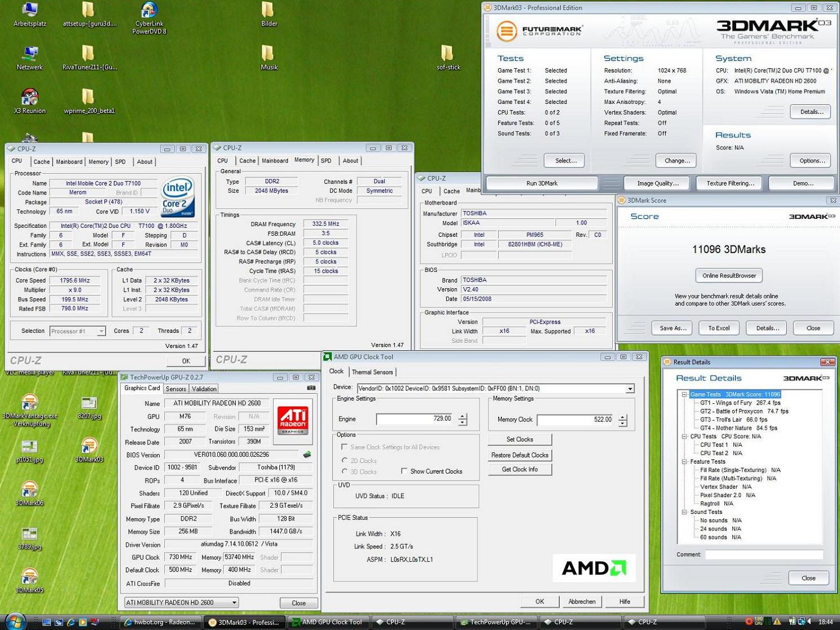This screenshot has height=630, width=840.
Task: Click the GPU-Z screenshot camera icon
Action: point(311,388)
